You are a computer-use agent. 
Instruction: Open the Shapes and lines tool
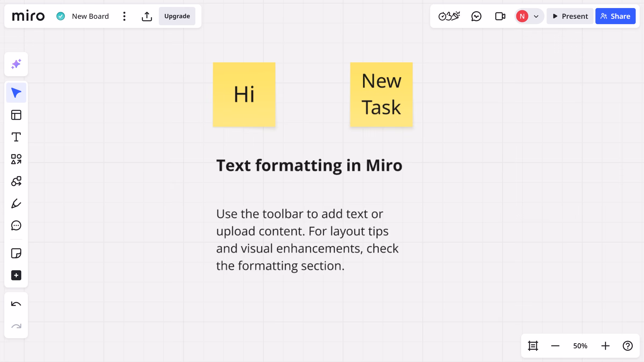point(16,159)
